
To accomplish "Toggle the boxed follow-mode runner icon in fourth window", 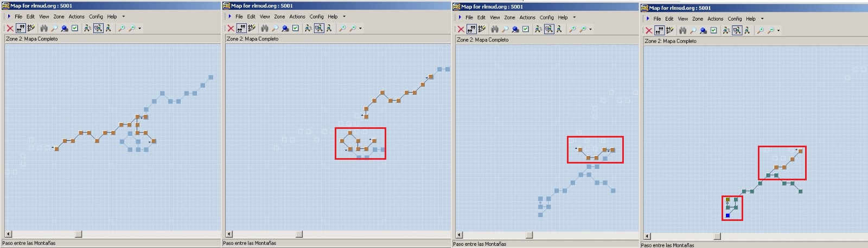I will pos(737,30).
